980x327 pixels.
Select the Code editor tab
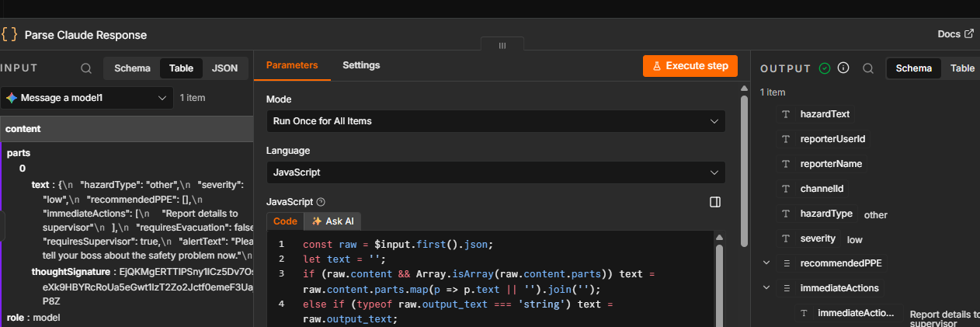(285, 221)
